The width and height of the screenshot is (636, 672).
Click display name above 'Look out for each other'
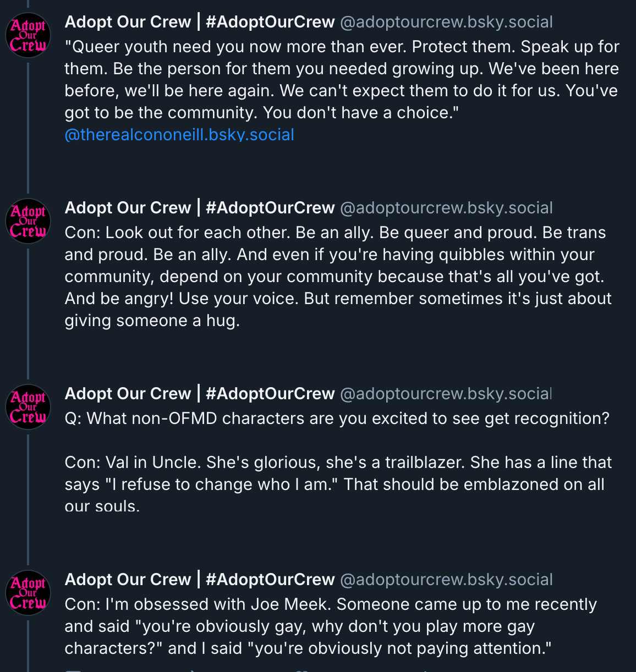199,208
